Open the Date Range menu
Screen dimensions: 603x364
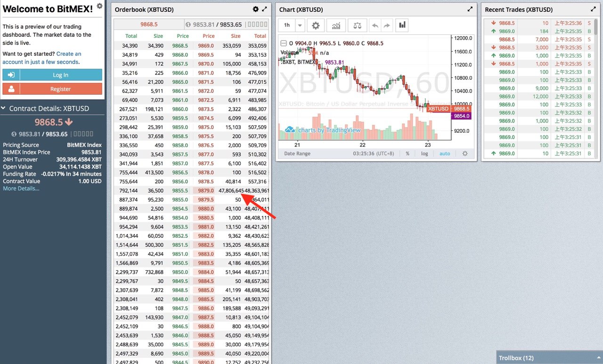(297, 154)
